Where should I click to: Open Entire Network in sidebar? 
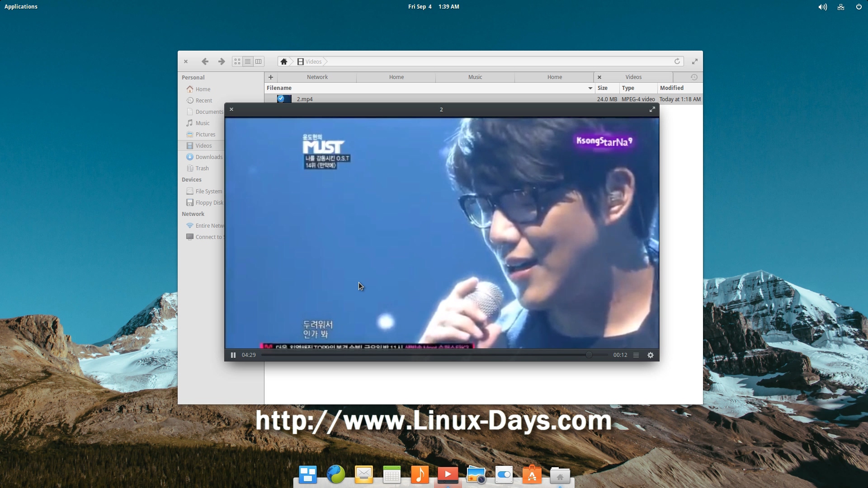205,226
